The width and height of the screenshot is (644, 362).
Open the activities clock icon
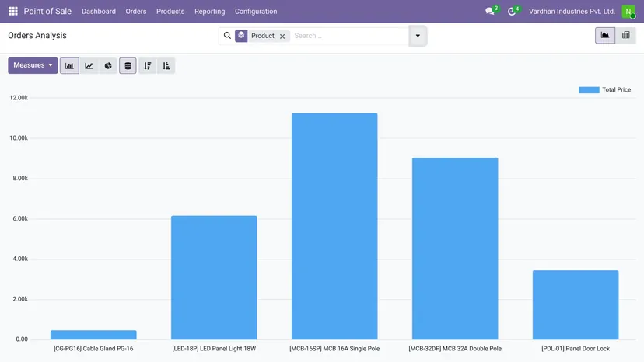(511, 11)
